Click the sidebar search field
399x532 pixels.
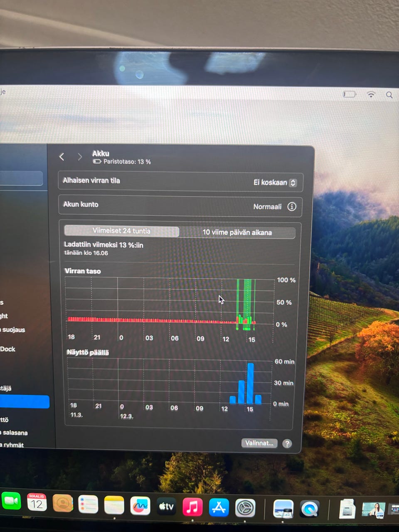21,178
